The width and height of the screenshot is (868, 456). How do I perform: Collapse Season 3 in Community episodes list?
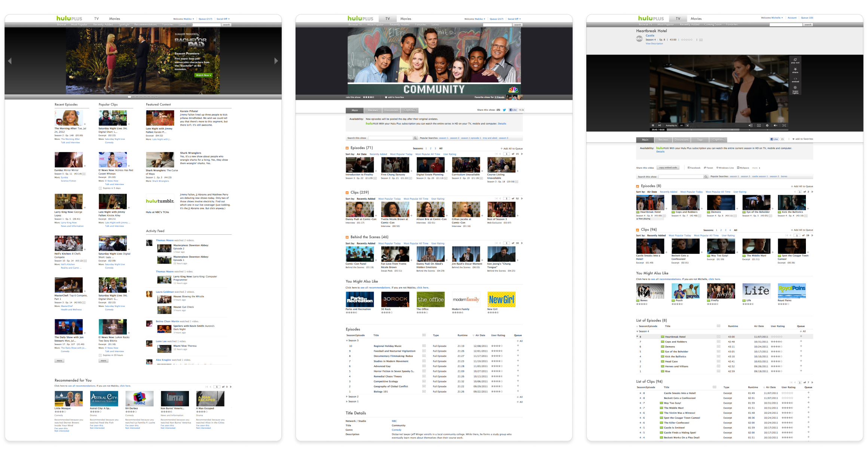point(347,341)
